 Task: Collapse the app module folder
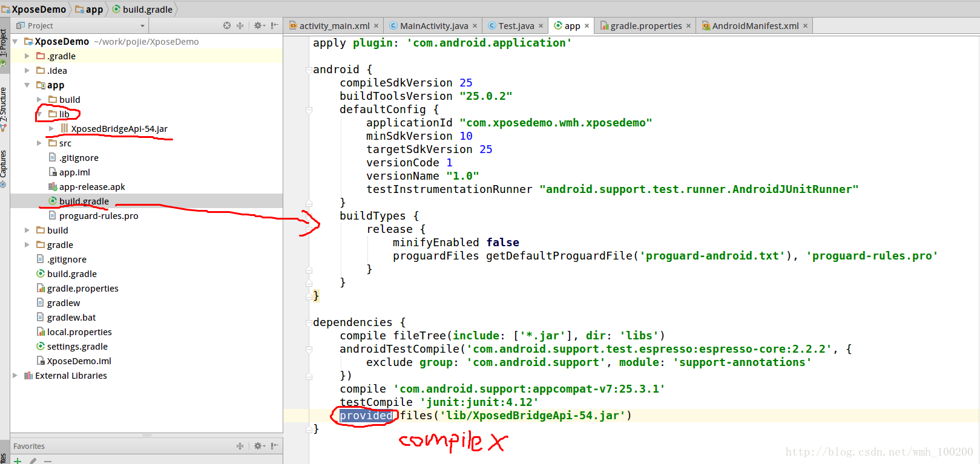point(27,85)
